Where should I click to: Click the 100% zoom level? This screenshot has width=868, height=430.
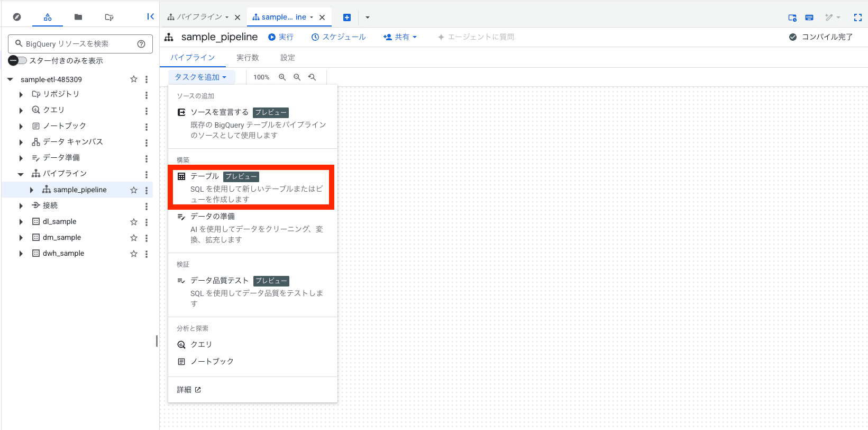[x=261, y=77]
